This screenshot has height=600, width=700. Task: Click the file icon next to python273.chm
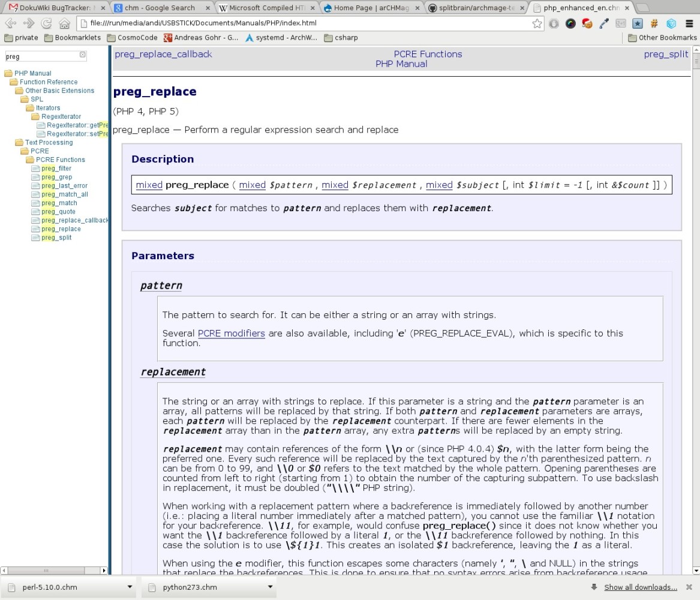152,587
